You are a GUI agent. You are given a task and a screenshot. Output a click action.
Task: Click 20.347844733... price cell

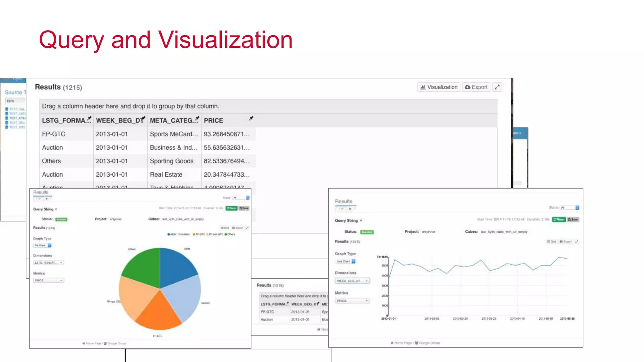(x=228, y=175)
